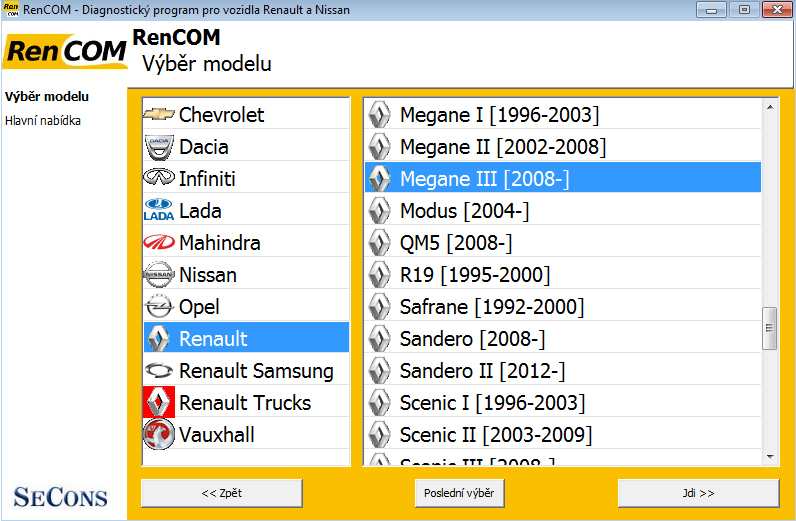Click the Jdi >> button
The width and height of the screenshot is (796, 521).
[697, 493]
